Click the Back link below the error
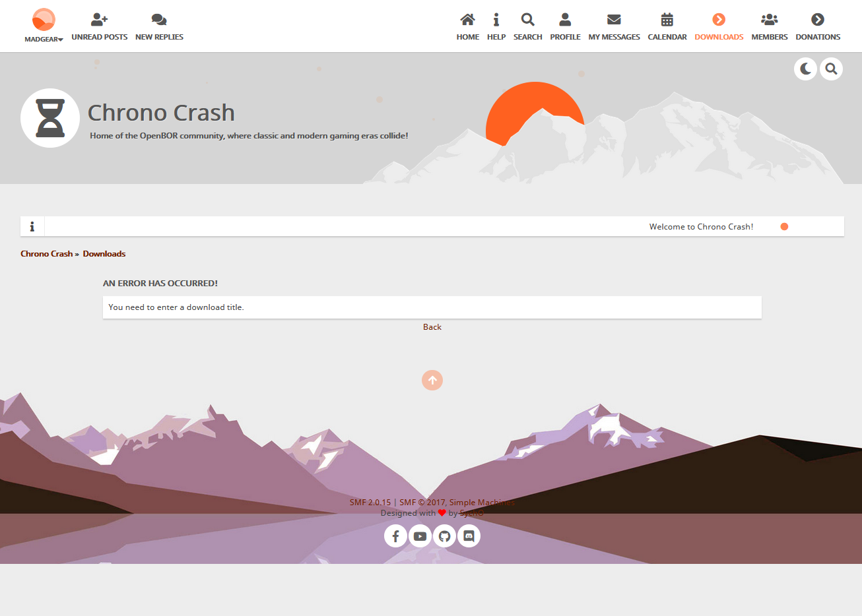This screenshot has width=862, height=616. (x=432, y=327)
